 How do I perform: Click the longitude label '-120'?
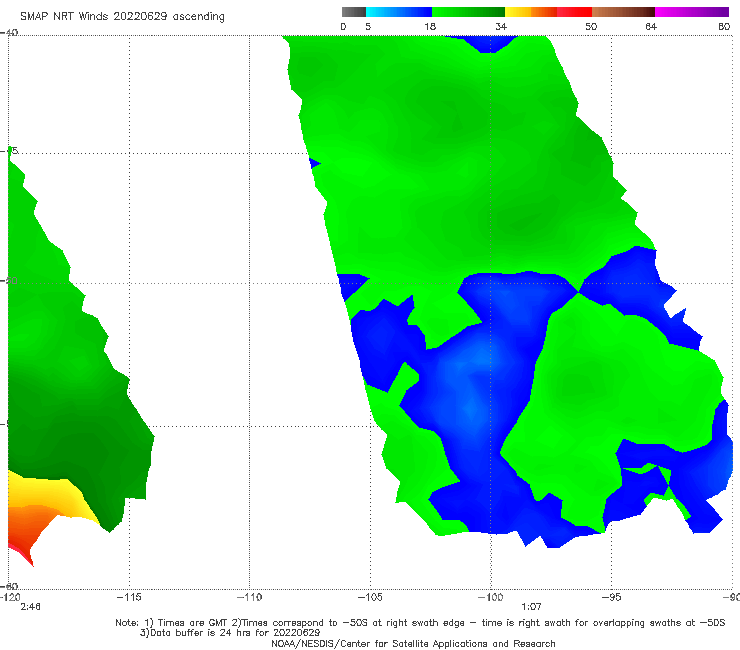[x=10, y=597]
